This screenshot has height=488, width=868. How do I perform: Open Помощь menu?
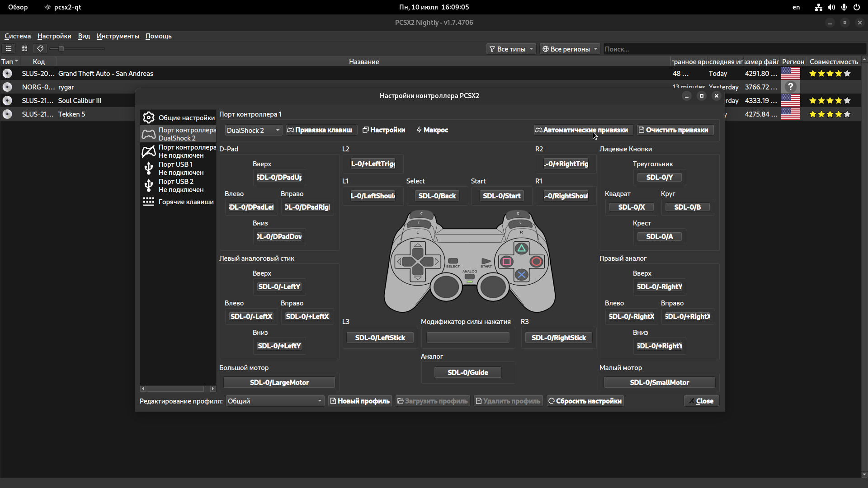158,36
